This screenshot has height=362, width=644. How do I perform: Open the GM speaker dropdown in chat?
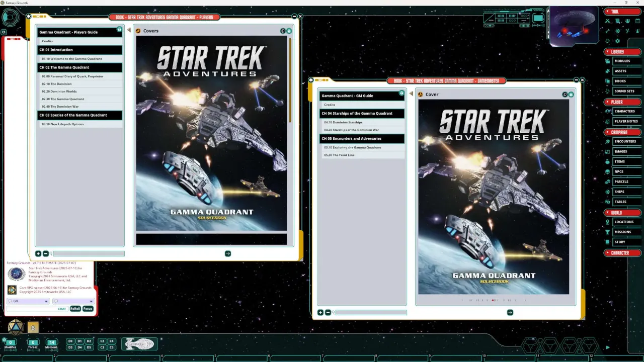[x=28, y=301]
